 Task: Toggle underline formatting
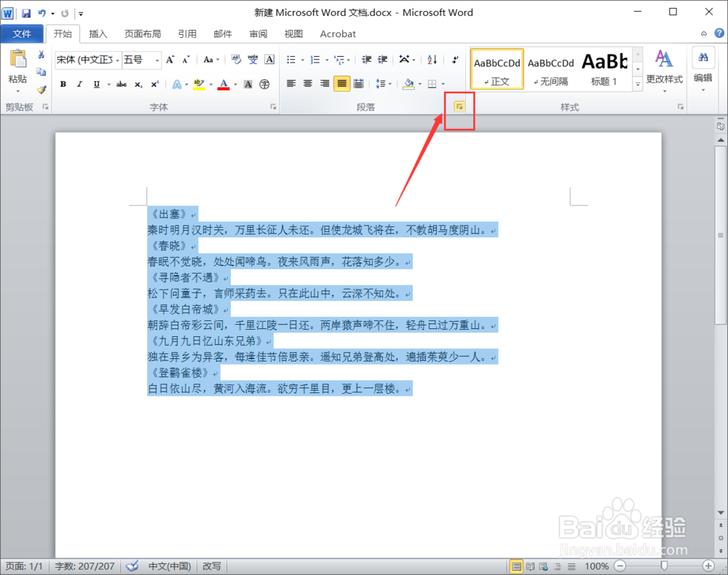point(97,84)
